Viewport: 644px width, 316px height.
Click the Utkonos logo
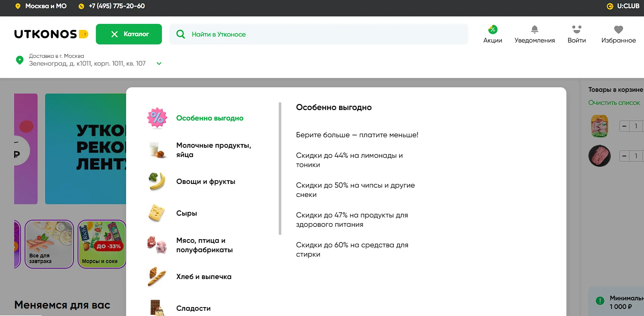51,34
